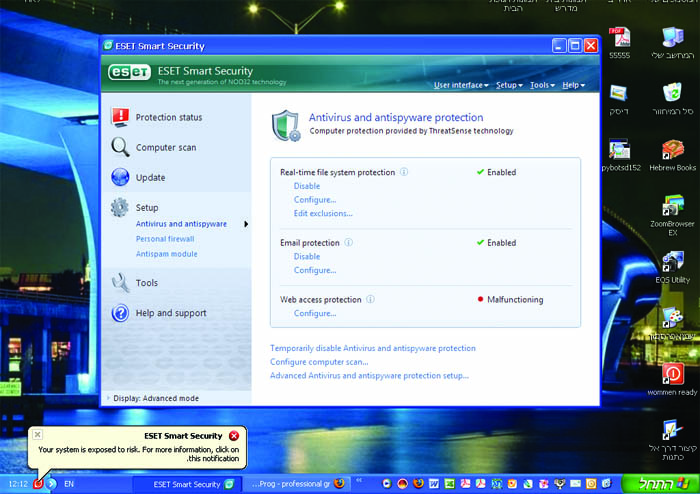The image size is (700, 494).
Task: Open Protection status in ESET sidebar
Action: [169, 117]
